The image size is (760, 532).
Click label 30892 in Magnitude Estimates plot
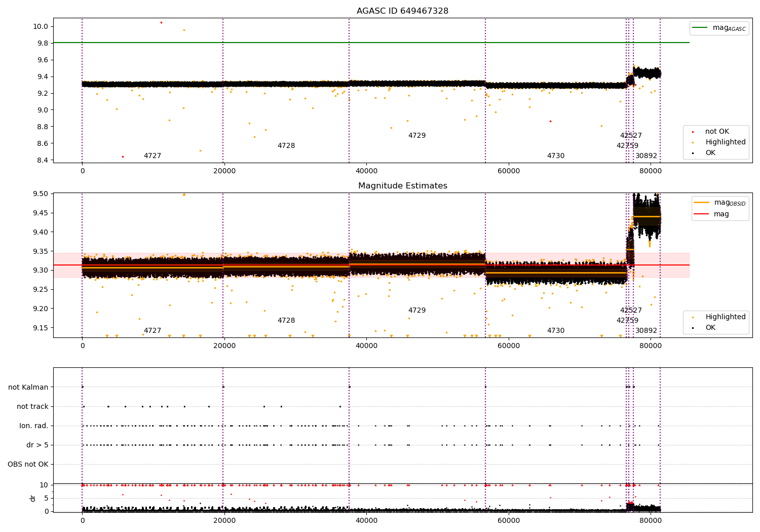tap(646, 331)
